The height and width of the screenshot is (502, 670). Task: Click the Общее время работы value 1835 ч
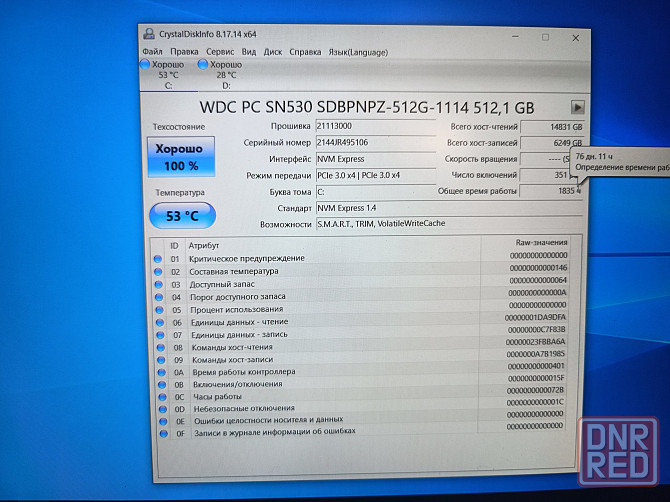click(x=552, y=191)
